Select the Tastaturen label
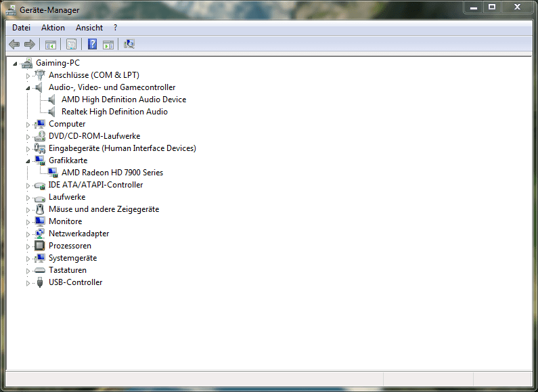This screenshot has width=538, height=392. (68, 270)
